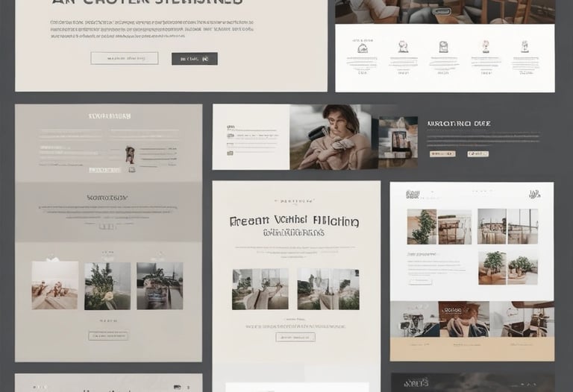Image resolution: width=573 pixels, height=392 pixels.
Task: Click the outlined light button in the hero card
Action: click(x=125, y=58)
